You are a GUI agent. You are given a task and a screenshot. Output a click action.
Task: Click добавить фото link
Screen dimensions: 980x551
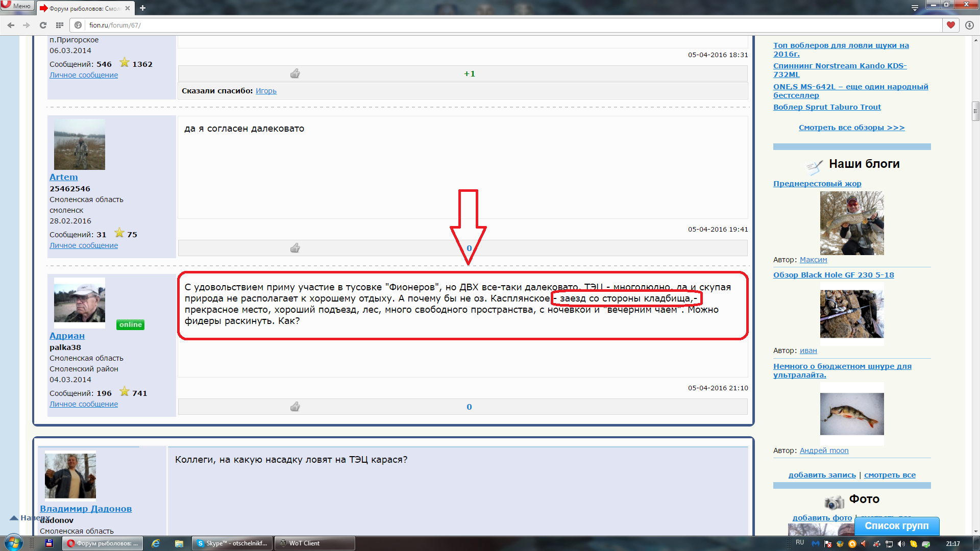[x=822, y=518]
